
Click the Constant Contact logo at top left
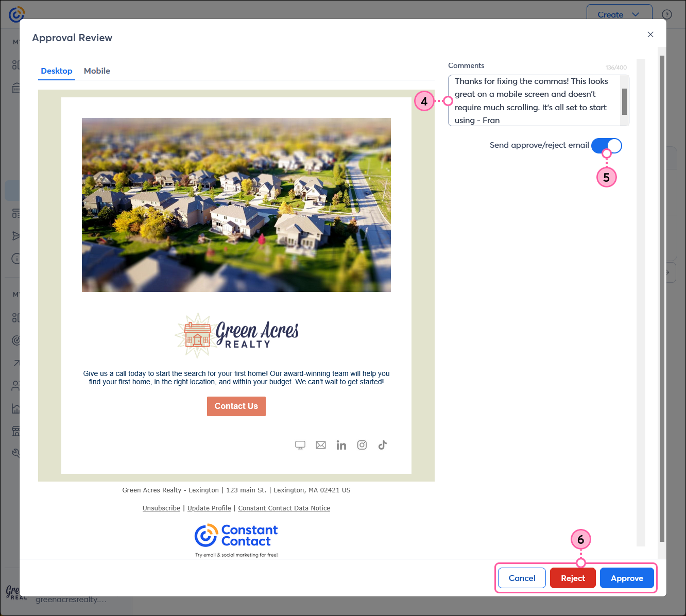16,14
